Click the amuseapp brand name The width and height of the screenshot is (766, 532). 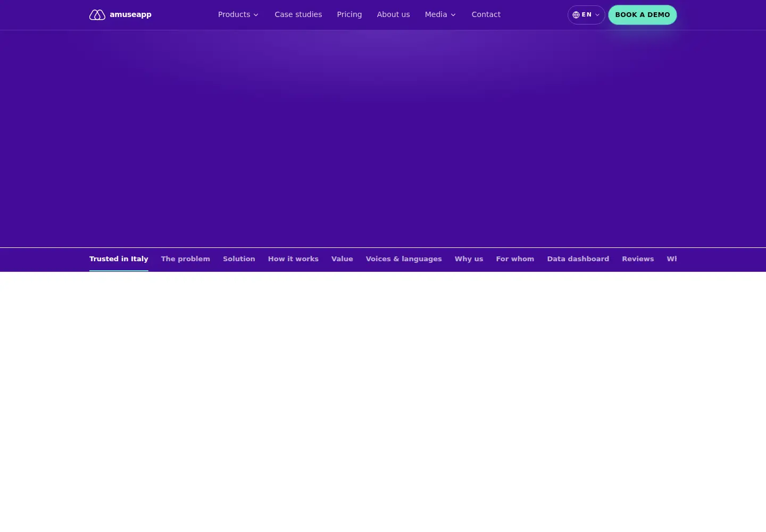click(x=130, y=15)
